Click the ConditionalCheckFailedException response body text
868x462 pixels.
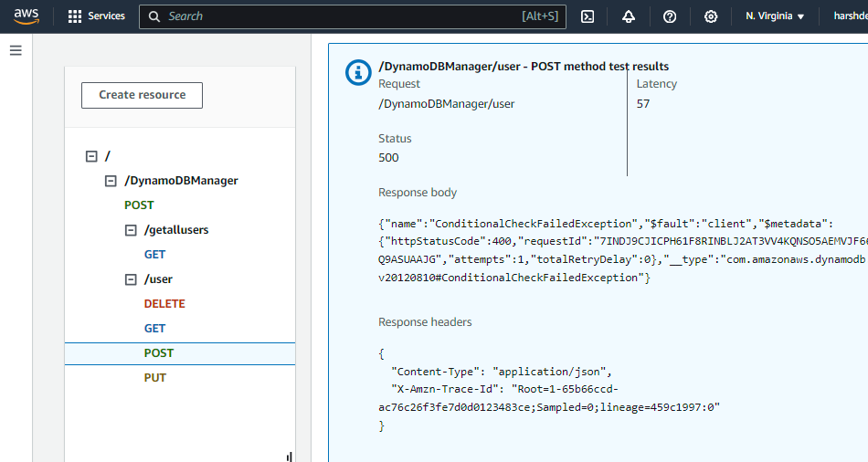coord(623,251)
